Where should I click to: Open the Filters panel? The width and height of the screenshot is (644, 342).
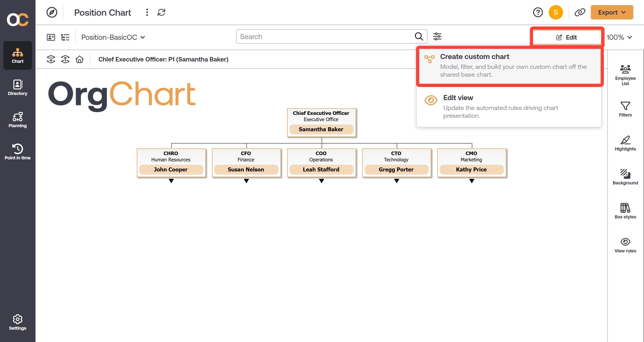pos(625,109)
